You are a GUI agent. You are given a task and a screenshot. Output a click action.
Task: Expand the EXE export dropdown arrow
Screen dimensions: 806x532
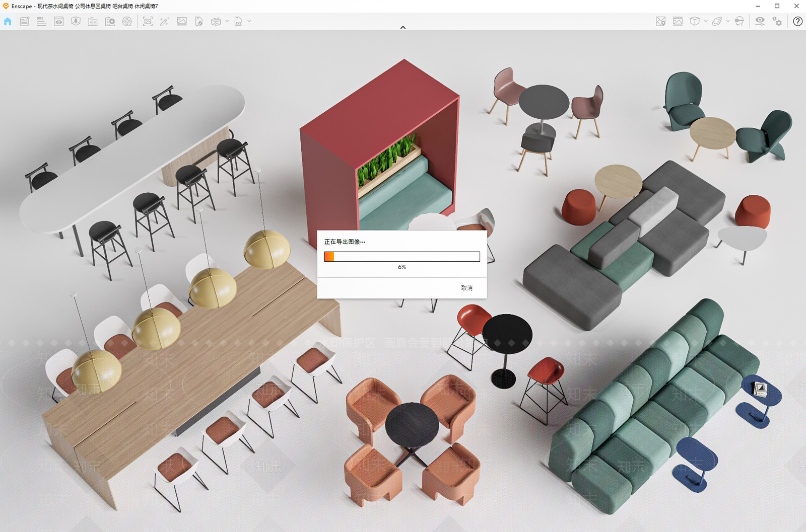(x=249, y=21)
